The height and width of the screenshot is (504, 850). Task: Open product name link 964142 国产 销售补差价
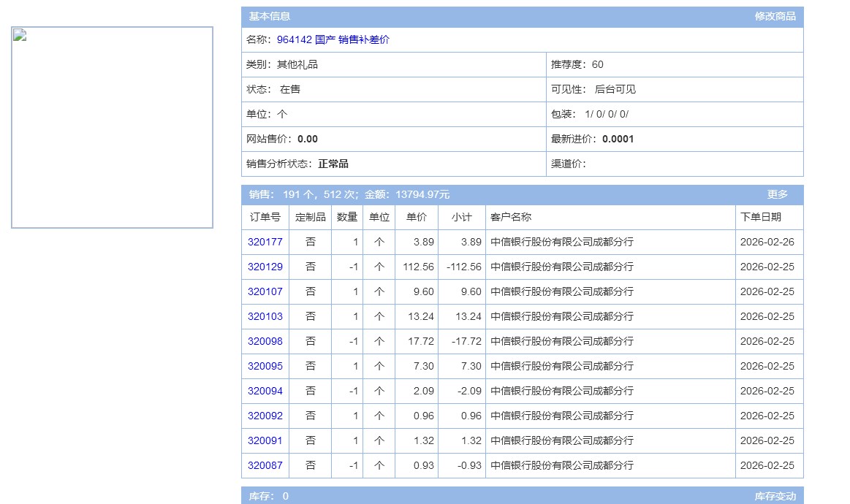[333, 40]
